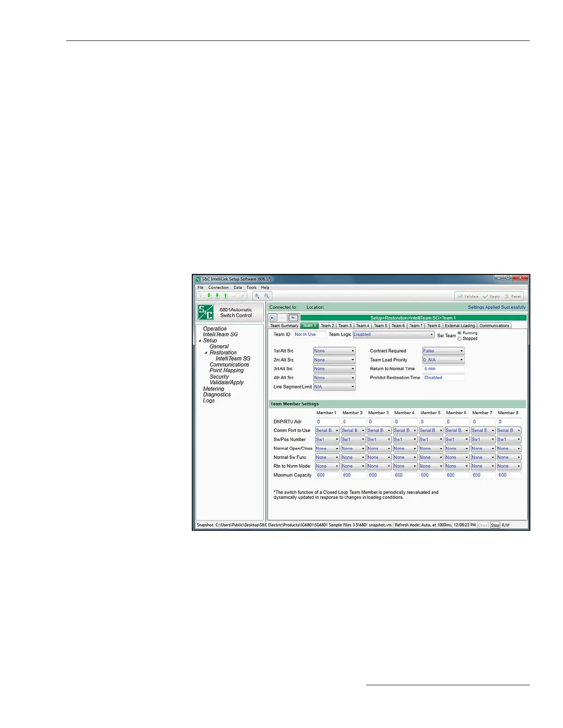Click the Apply button
The width and height of the screenshot is (563, 728).
(491, 296)
